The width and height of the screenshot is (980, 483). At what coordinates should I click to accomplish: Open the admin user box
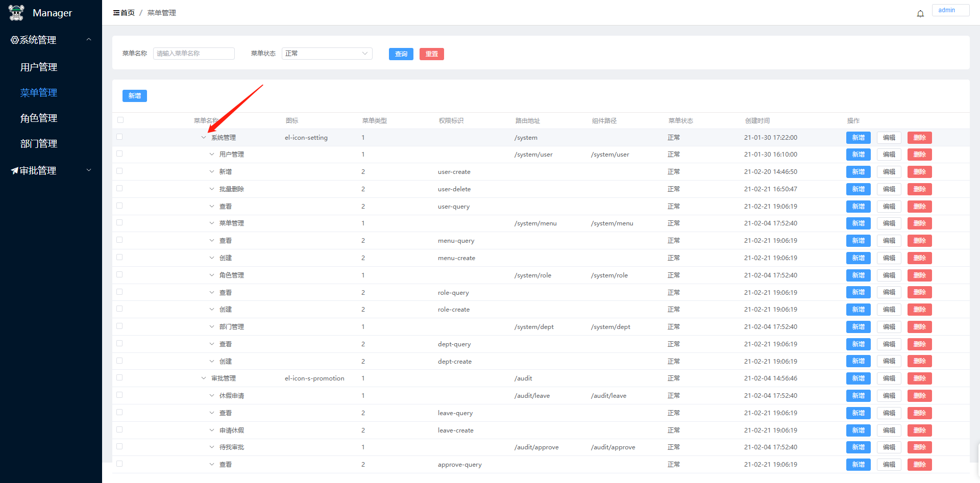(950, 10)
